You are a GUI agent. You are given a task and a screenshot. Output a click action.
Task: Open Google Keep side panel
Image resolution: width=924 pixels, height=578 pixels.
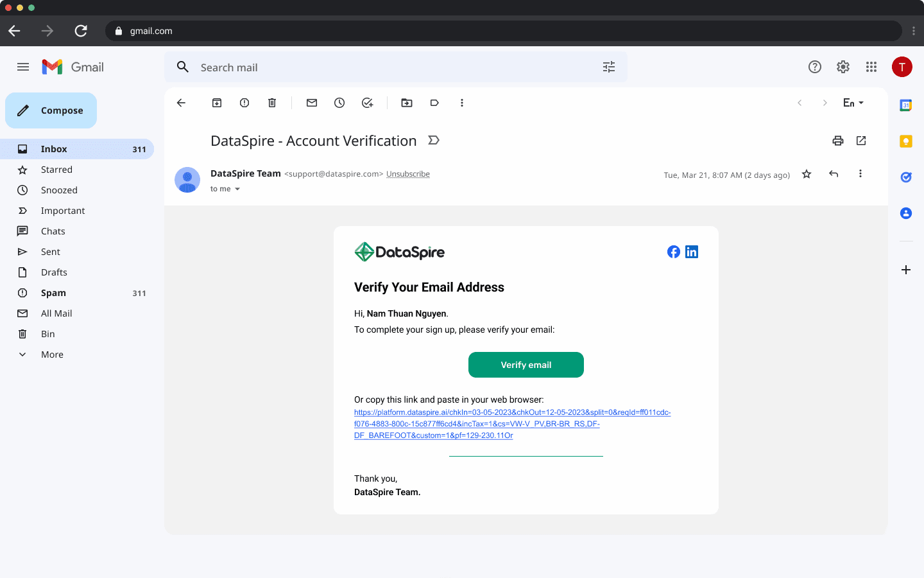(906, 141)
